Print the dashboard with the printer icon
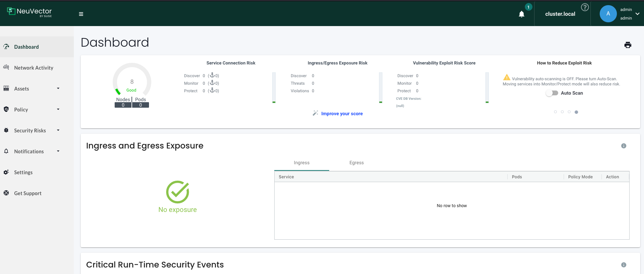Image resolution: width=644 pixels, height=274 pixels. click(628, 45)
